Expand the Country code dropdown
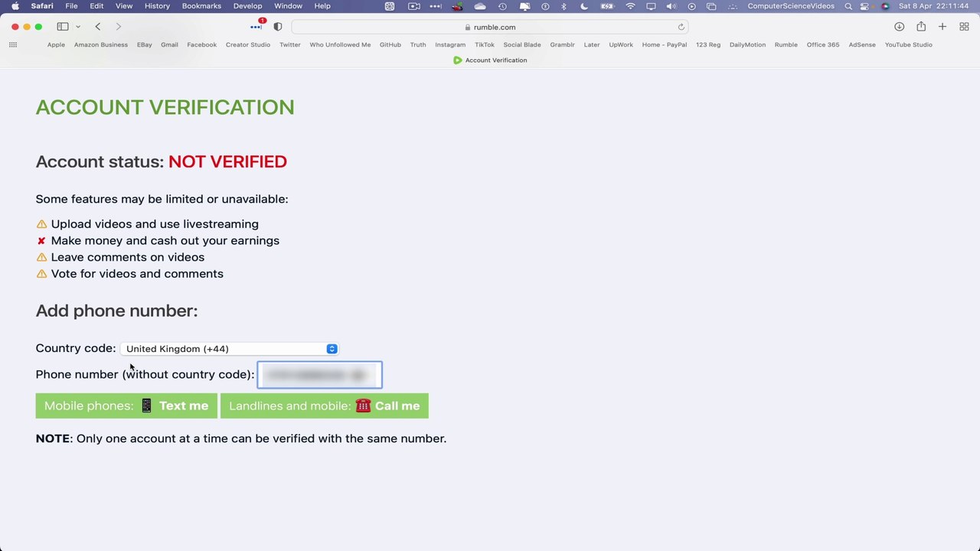Viewport: 980px width, 551px height. [x=229, y=348]
